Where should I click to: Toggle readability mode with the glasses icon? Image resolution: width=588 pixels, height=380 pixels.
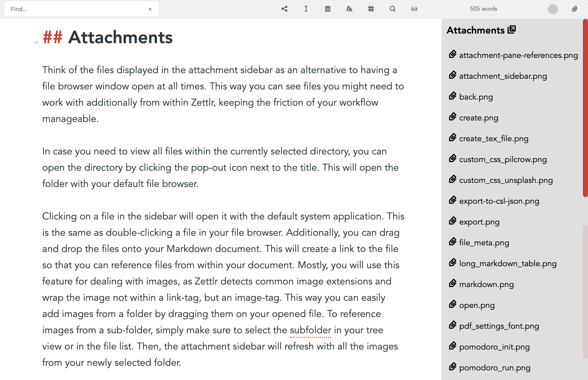(414, 9)
